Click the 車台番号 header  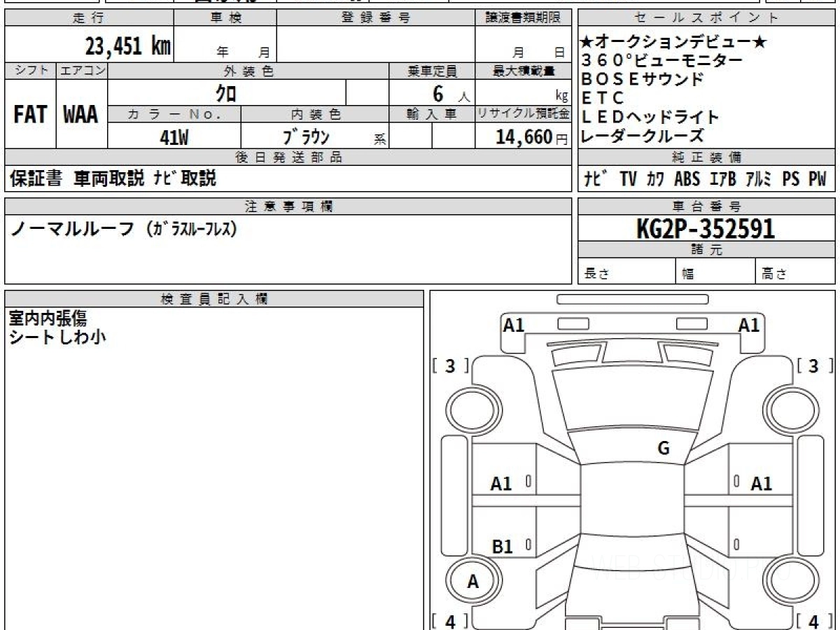click(x=706, y=206)
